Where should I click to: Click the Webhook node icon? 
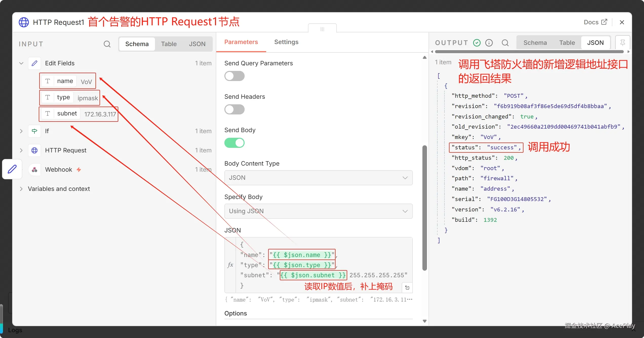tap(34, 170)
